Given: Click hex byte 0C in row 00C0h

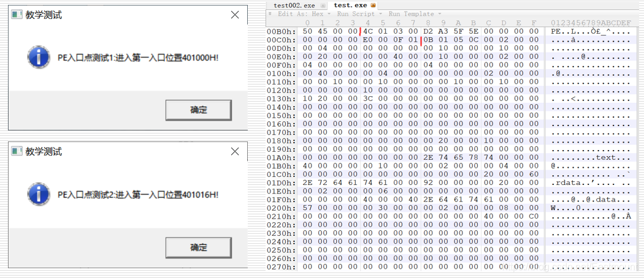Looking at the screenshot, I should pyautogui.click(x=473, y=40).
